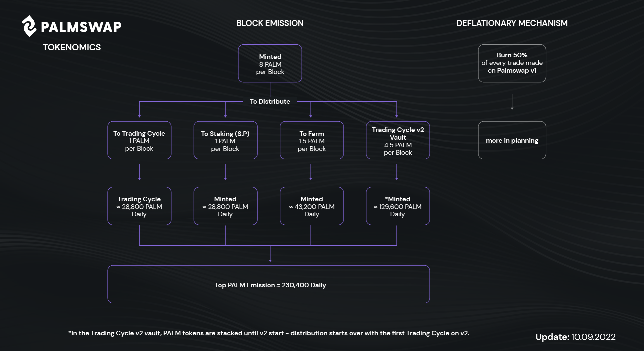Select the TOKENOMICS heading
This screenshot has height=351, width=644.
coord(72,47)
